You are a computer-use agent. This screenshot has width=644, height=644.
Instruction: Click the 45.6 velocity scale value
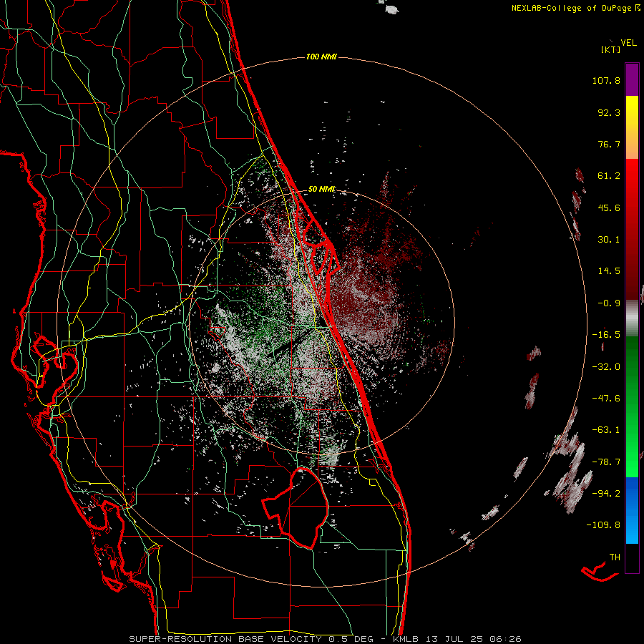click(x=609, y=208)
